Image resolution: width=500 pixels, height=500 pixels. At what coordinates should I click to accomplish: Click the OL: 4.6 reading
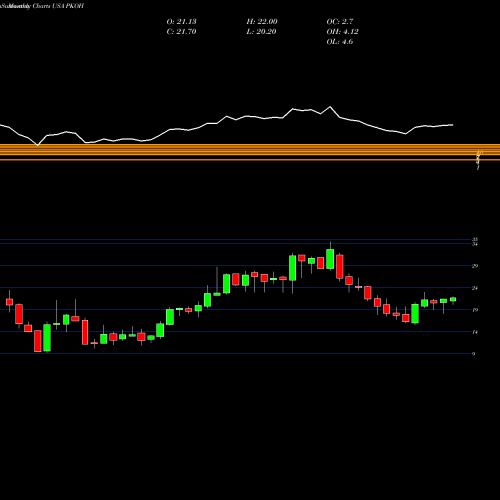click(x=340, y=42)
